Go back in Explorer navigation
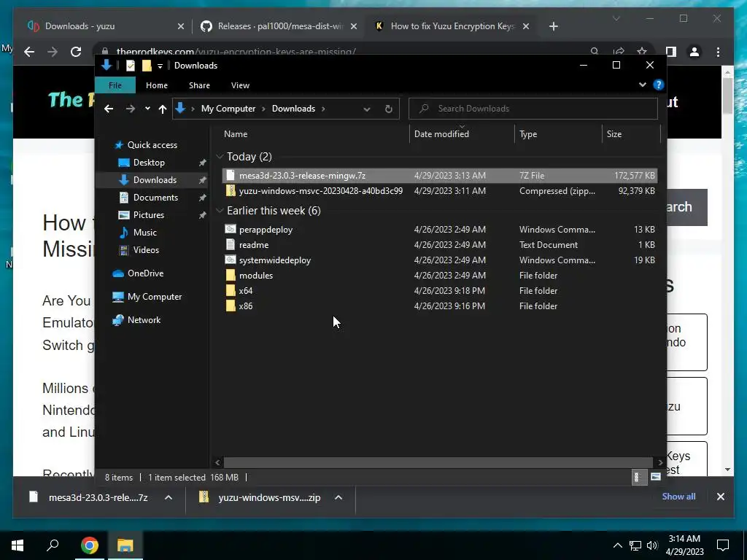The width and height of the screenshot is (747, 560). 109,109
